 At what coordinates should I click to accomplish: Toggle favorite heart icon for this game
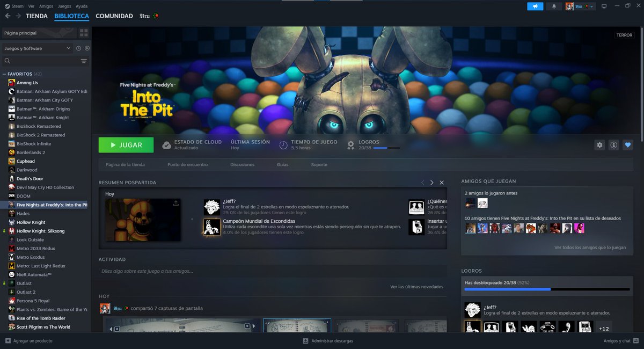[628, 145]
